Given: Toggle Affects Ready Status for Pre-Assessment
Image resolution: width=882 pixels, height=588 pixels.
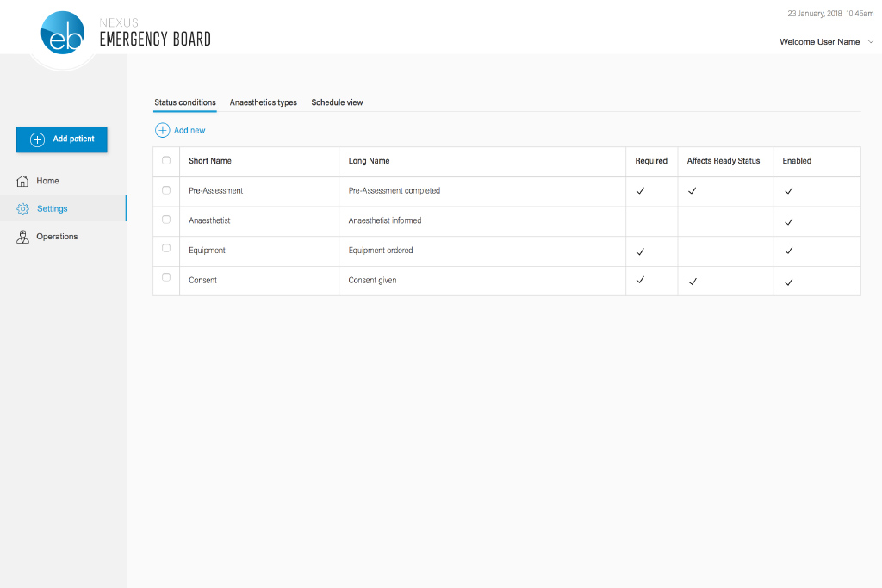Looking at the screenshot, I should pos(692,191).
